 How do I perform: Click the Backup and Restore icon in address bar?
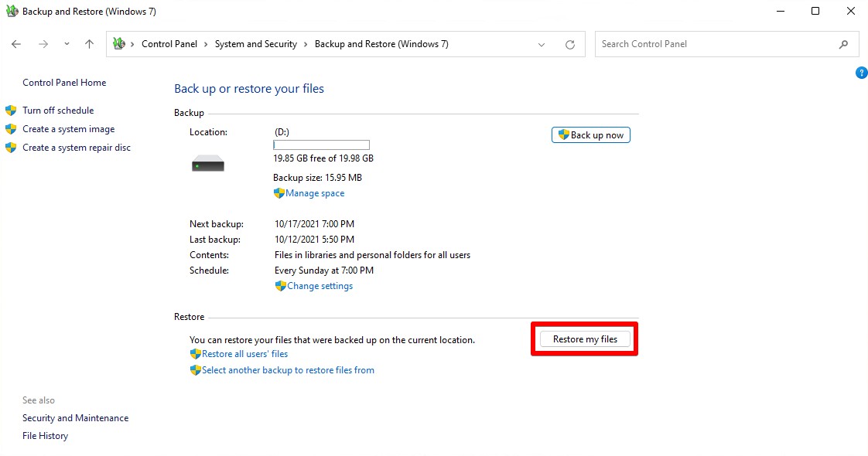(x=120, y=44)
